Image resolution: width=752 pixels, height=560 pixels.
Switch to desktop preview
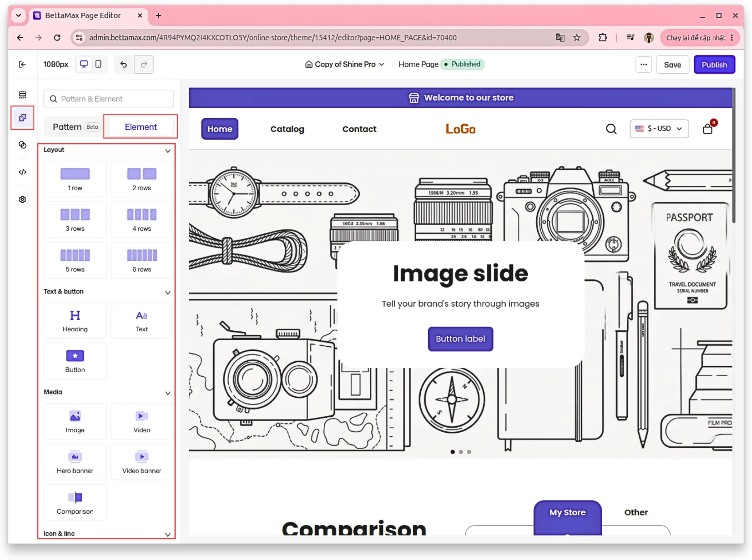(84, 65)
